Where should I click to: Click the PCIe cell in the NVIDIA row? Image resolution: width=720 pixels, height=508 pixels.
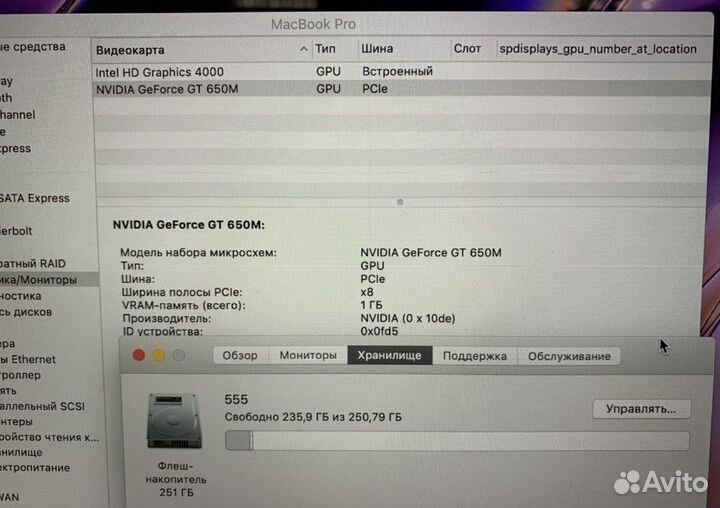(375, 89)
